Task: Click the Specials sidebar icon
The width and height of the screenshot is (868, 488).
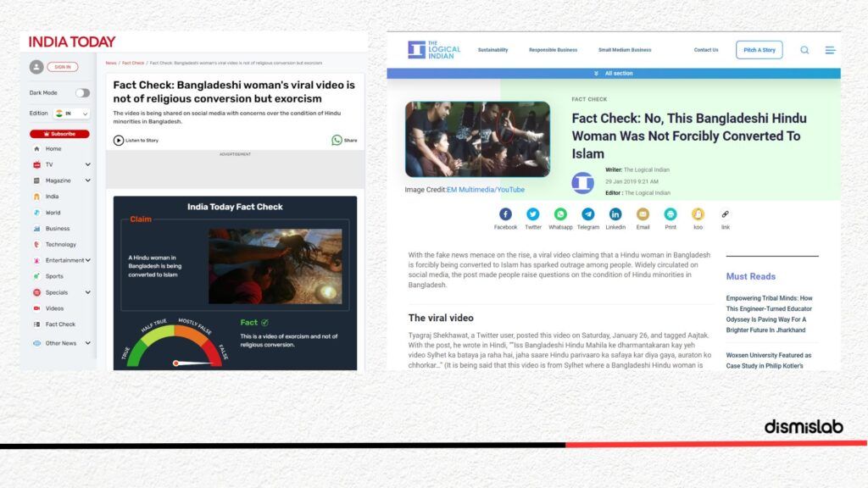Action: click(36, 292)
